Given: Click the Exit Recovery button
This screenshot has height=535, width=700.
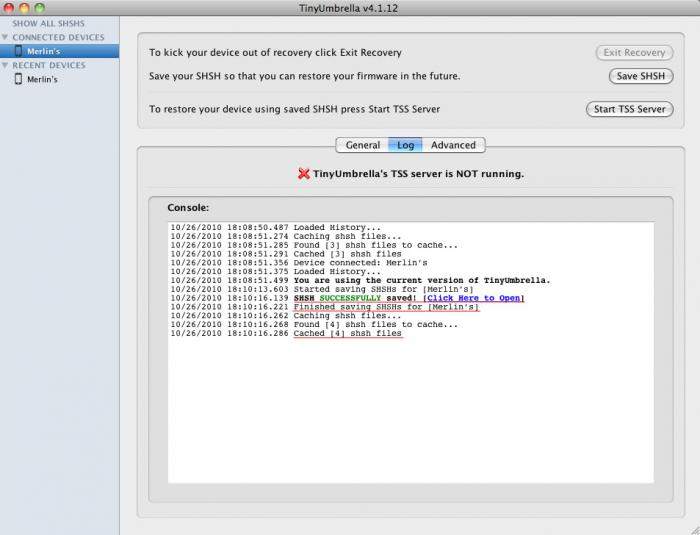Looking at the screenshot, I should click(x=634, y=52).
